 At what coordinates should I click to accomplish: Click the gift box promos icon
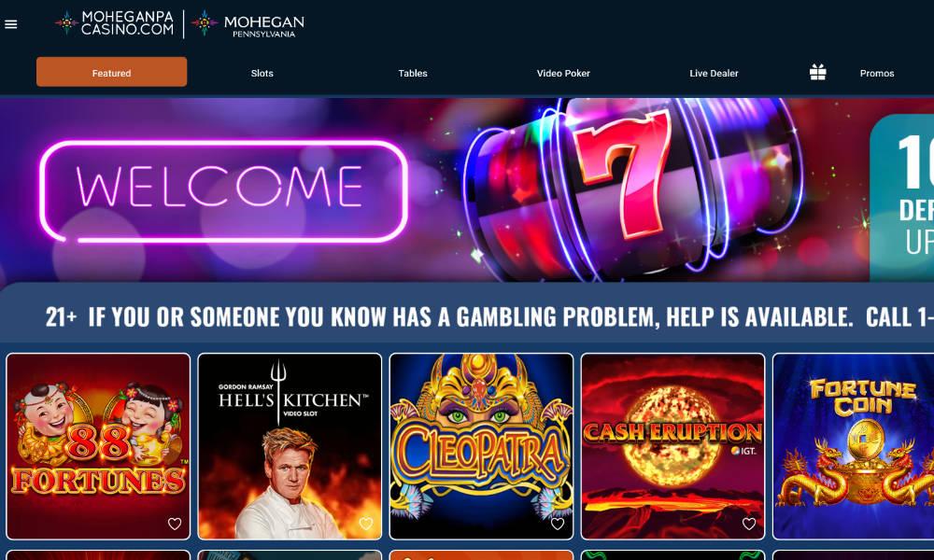(817, 73)
